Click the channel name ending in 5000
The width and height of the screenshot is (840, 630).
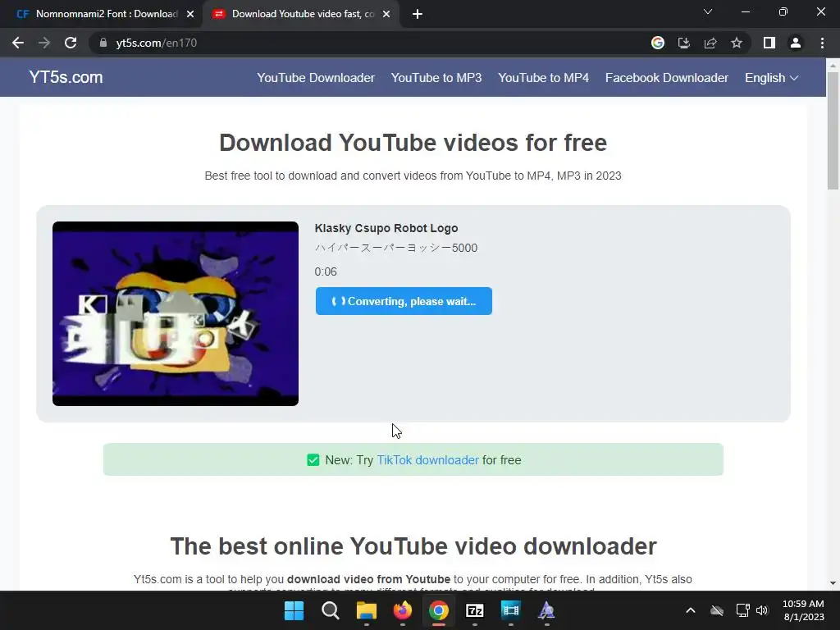coord(396,248)
